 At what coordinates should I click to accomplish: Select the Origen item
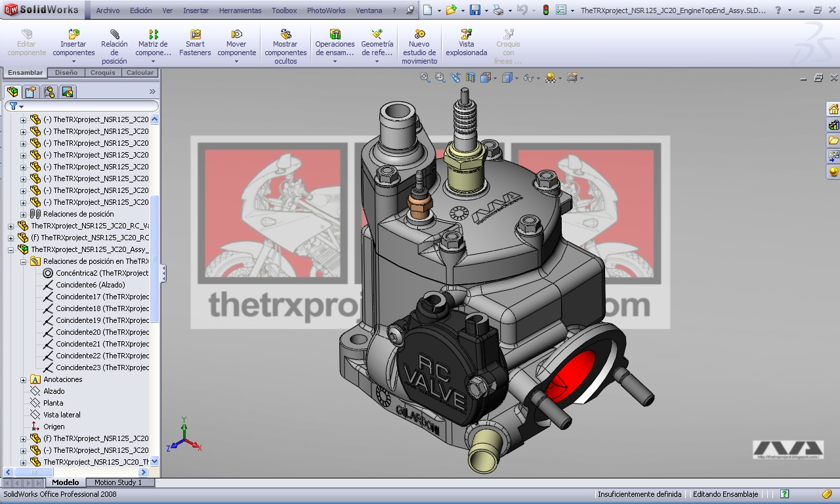click(47, 427)
